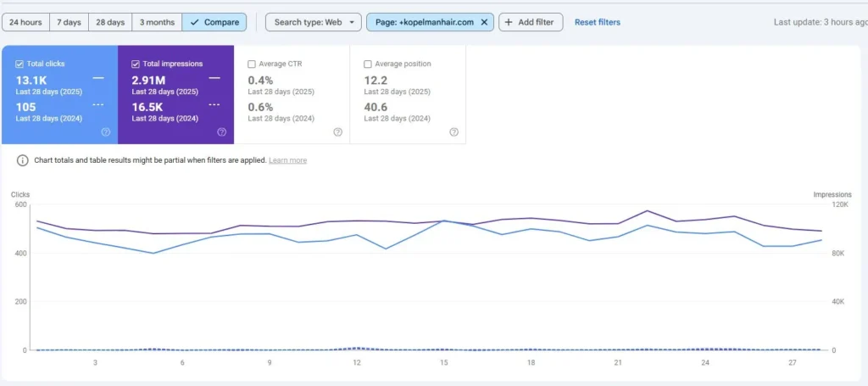Open help icon on Average CTR card
The height and width of the screenshot is (386, 868).
(x=337, y=132)
